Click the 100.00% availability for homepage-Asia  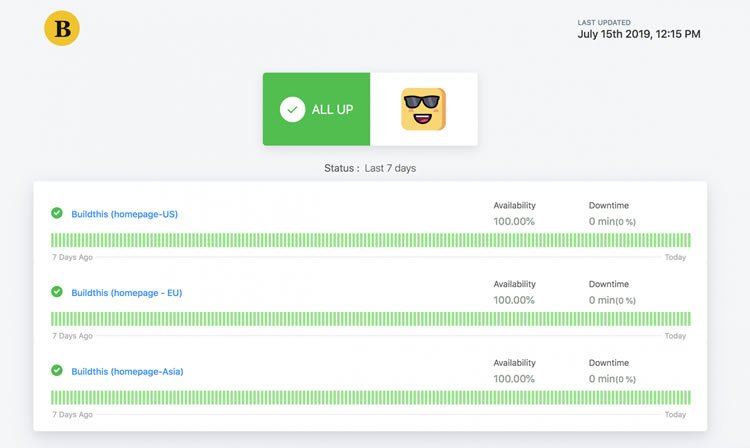pos(514,379)
